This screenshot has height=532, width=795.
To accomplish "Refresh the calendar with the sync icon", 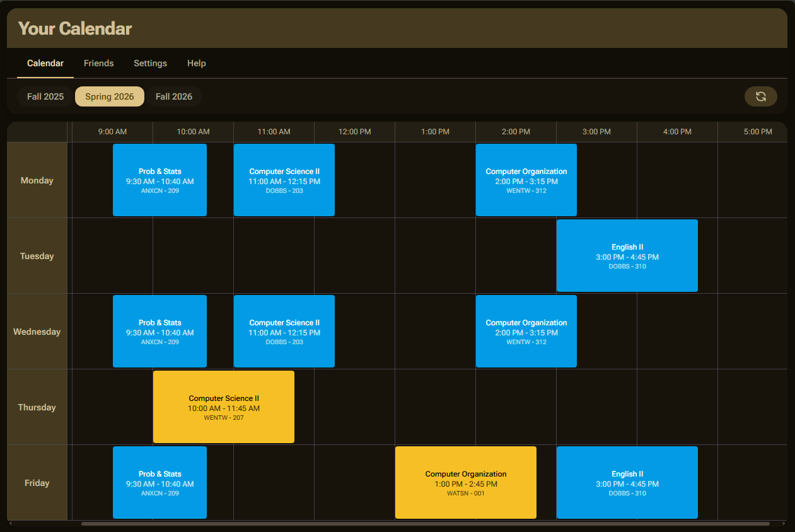I will [x=760, y=96].
